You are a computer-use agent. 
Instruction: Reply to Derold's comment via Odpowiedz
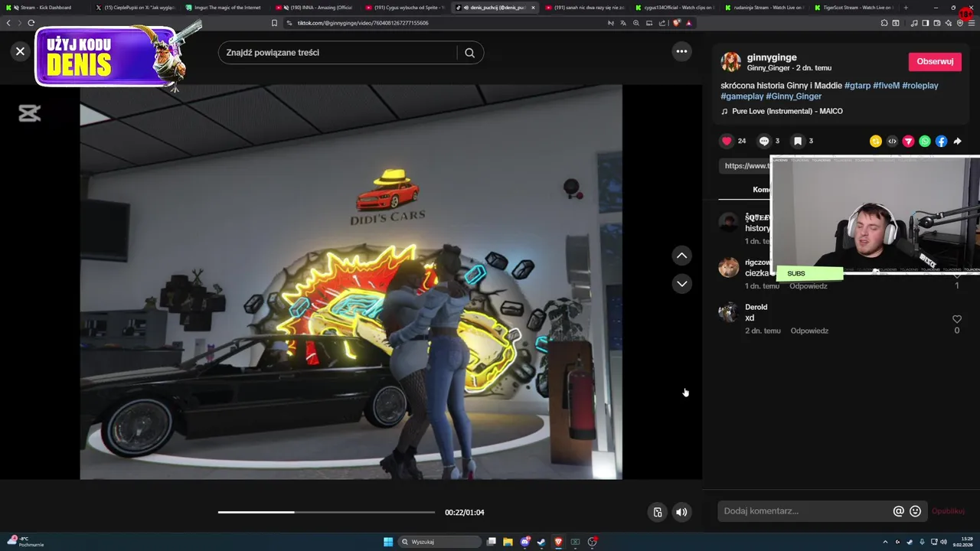pyautogui.click(x=809, y=331)
